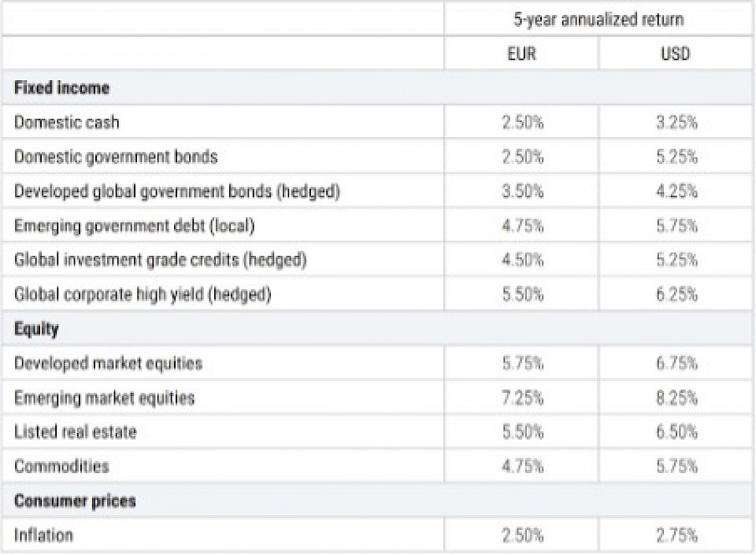Select Developed global government bonds EUR value
The height and width of the screenshot is (555, 756).
(x=522, y=191)
